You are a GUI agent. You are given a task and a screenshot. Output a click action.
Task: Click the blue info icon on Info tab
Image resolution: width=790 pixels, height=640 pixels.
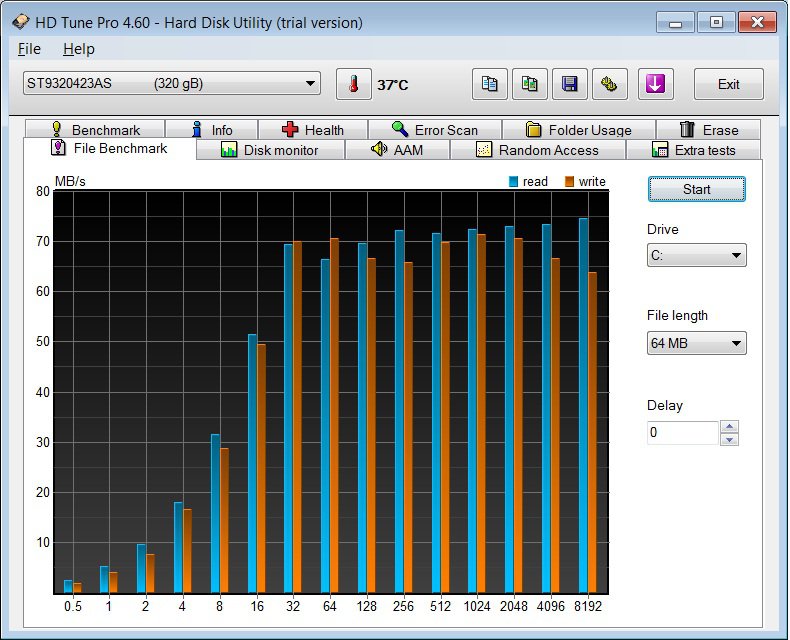(197, 130)
